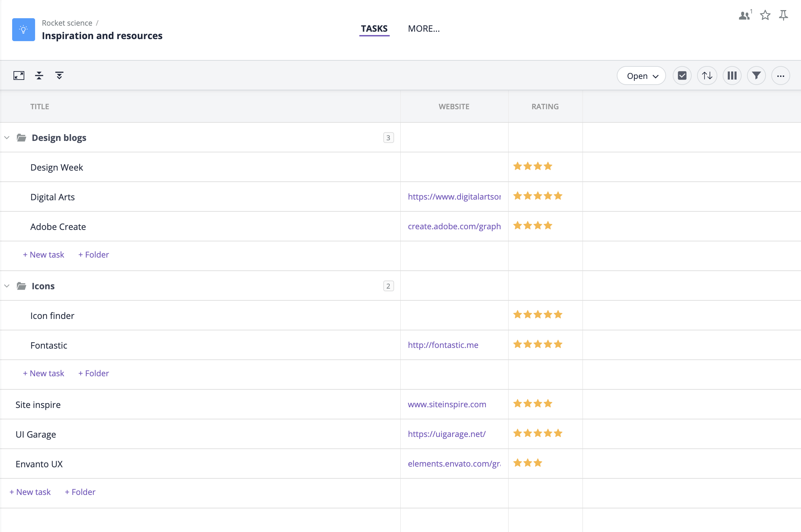Open the https://uigarage.net/ link
Screen dimensions: 801x532
click(446, 434)
